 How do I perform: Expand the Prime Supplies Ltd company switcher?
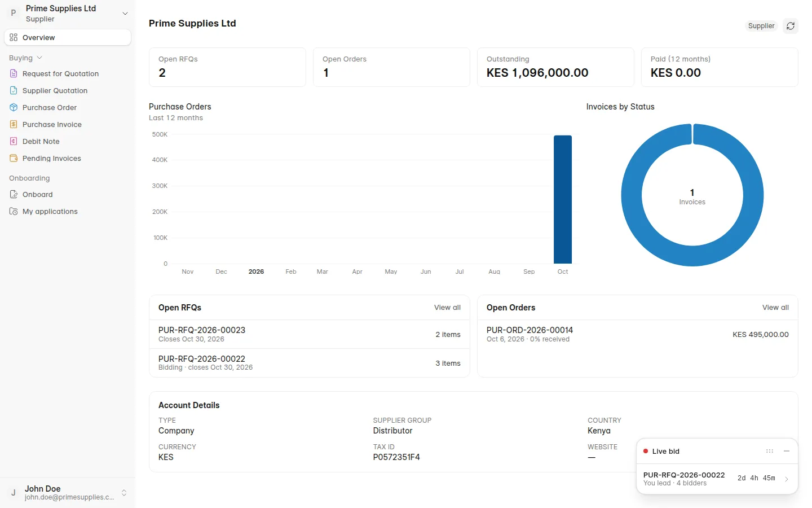click(x=125, y=13)
